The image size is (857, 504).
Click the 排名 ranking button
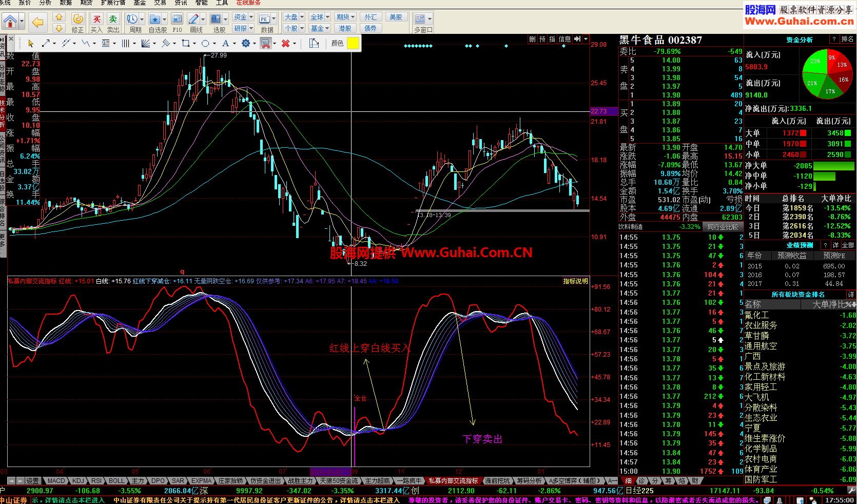click(847, 39)
